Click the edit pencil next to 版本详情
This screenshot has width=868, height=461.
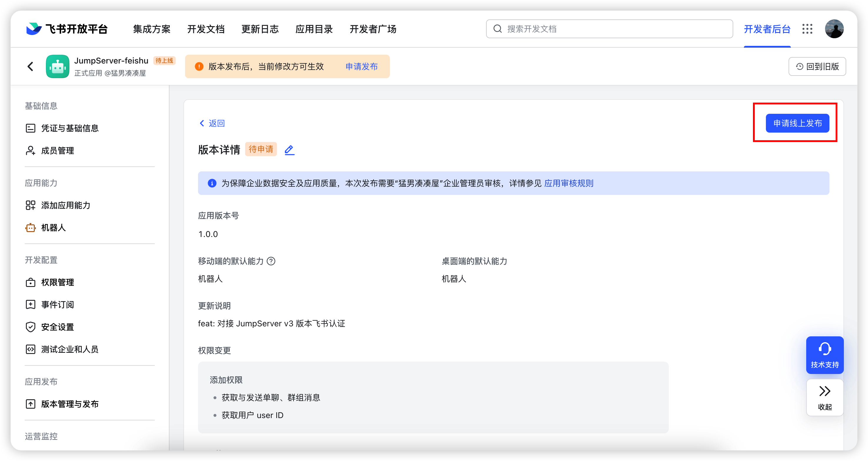[x=290, y=150]
